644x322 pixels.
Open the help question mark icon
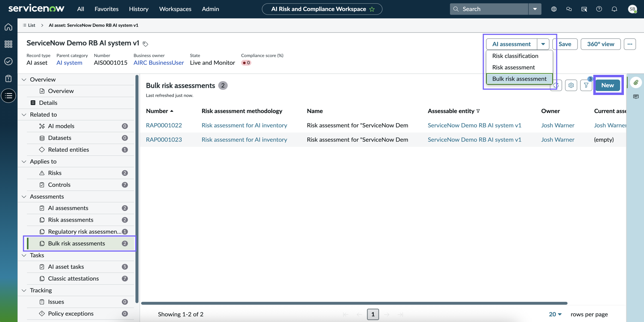(599, 9)
